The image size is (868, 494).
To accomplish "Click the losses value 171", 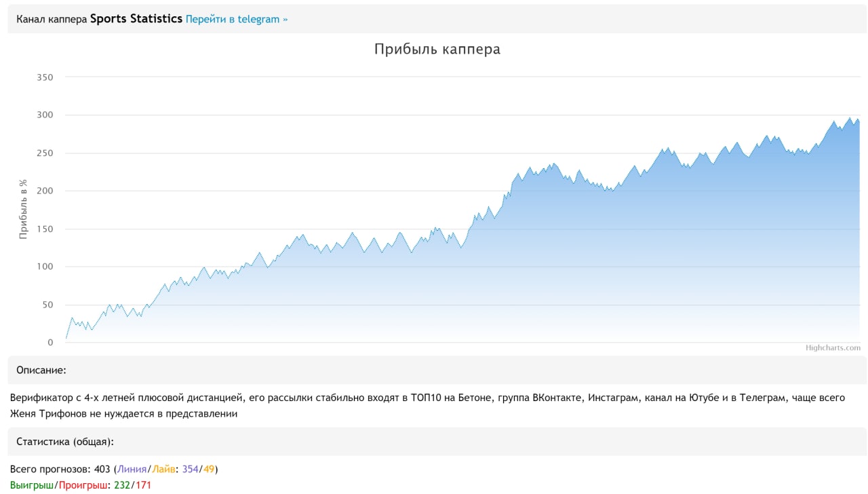I will pyautogui.click(x=143, y=485).
